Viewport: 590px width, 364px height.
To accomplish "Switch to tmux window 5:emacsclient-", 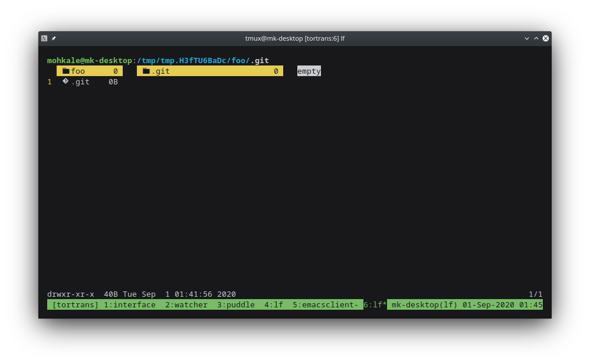I will pyautogui.click(x=326, y=304).
